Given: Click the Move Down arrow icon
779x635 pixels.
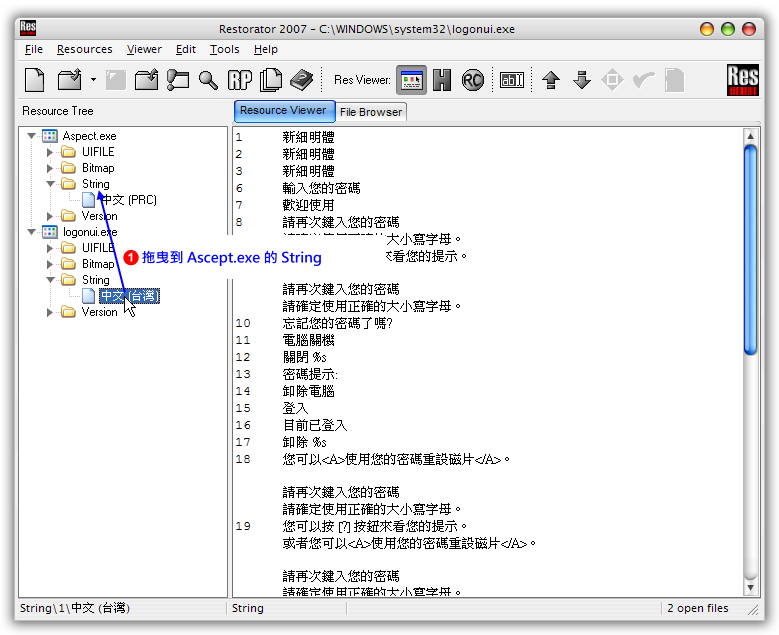Looking at the screenshot, I should (582, 80).
